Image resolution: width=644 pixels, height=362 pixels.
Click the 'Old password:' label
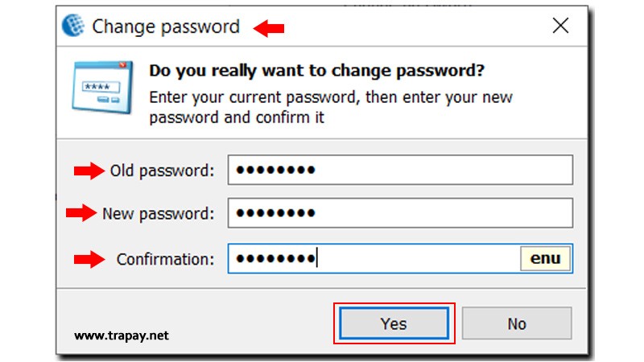(163, 171)
